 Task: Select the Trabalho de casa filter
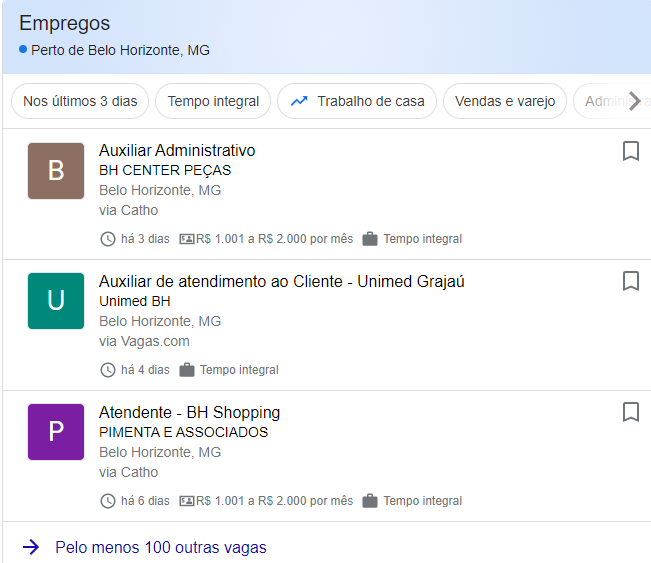(x=357, y=101)
